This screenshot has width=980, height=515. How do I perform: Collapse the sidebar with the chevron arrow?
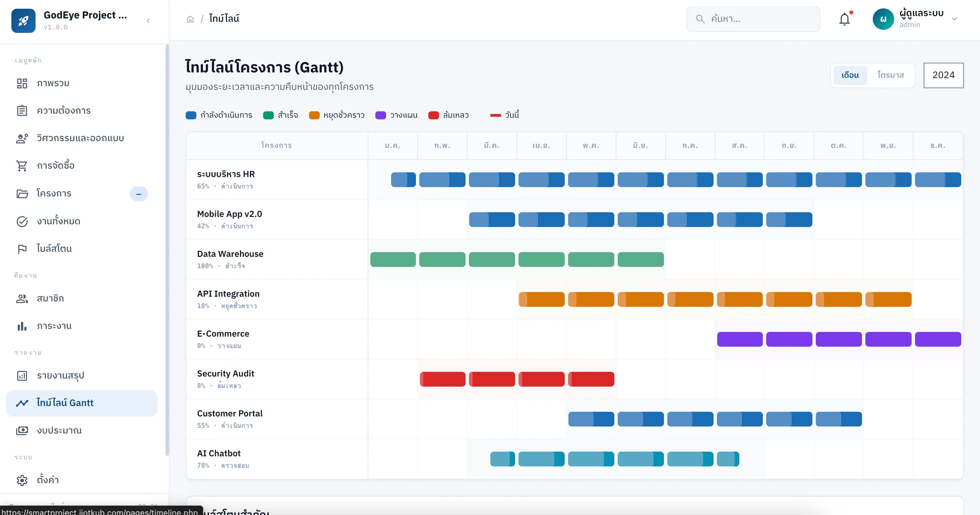click(148, 20)
